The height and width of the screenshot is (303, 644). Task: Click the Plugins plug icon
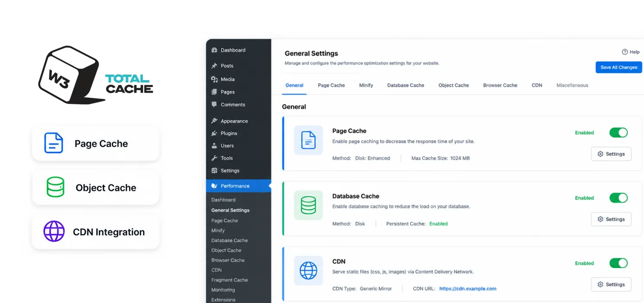point(214,133)
